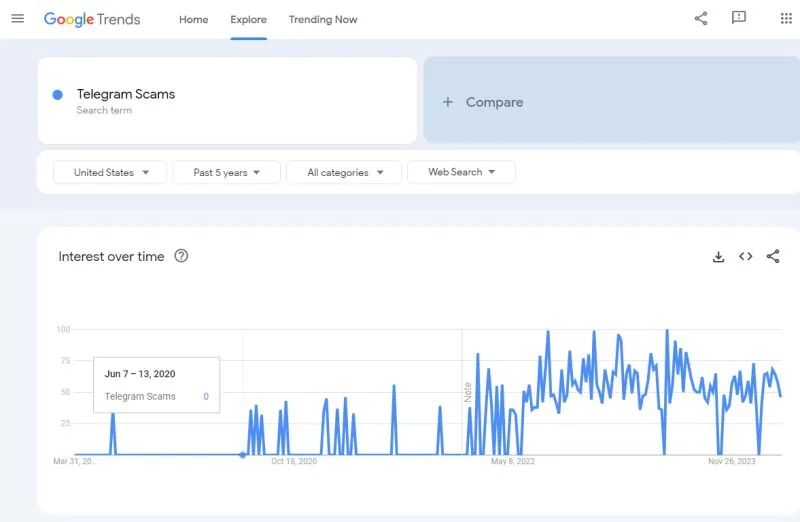The height and width of the screenshot is (522, 800).
Task: Click the May 8, 2022 axis label
Action: (513, 461)
